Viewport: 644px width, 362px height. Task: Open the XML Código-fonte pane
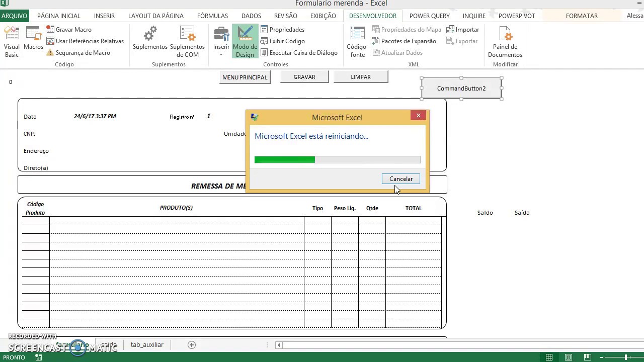click(x=357, y=42)
